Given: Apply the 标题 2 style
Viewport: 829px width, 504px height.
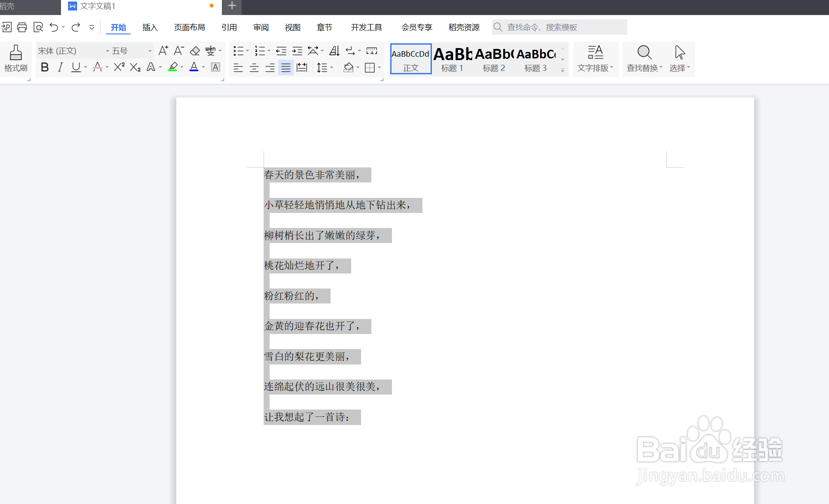Looking at the screenshot, I should [x=494, y=59].
